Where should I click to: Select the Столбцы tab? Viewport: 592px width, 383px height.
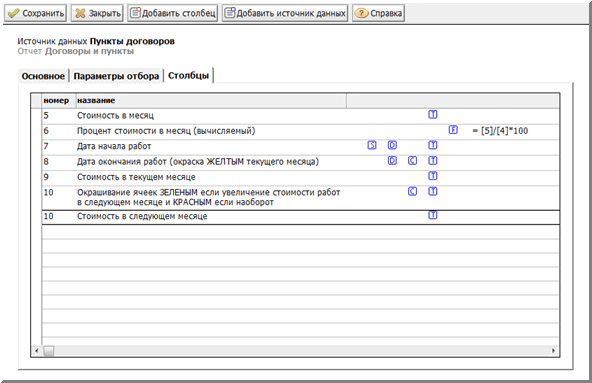pyautogui.click(x=188, y=76)
